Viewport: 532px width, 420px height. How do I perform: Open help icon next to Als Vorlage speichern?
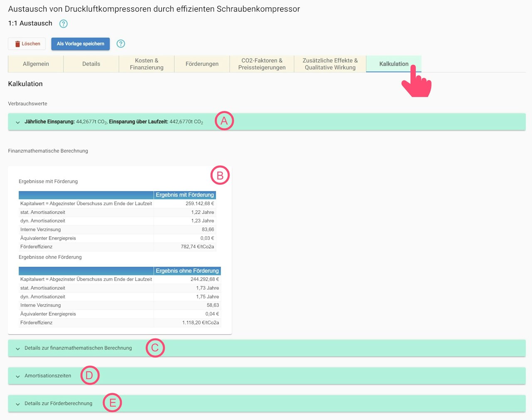pyautogui.click(x=121, y=44)
